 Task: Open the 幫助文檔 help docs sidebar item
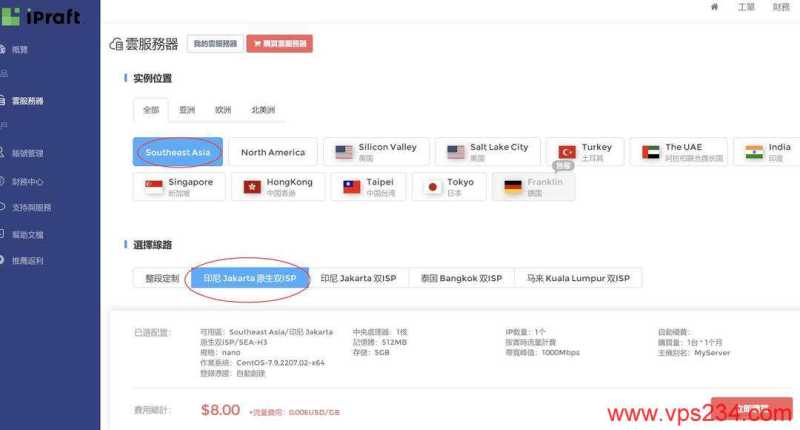pyautogui.click(x=28, y=235)
